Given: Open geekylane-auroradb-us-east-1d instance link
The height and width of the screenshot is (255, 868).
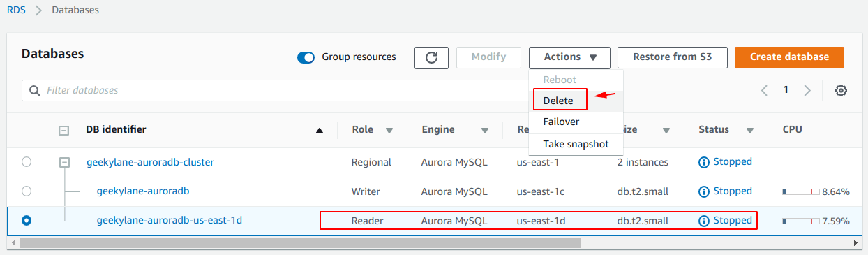Looking at the screenshot, I should [x=169, y=220].
